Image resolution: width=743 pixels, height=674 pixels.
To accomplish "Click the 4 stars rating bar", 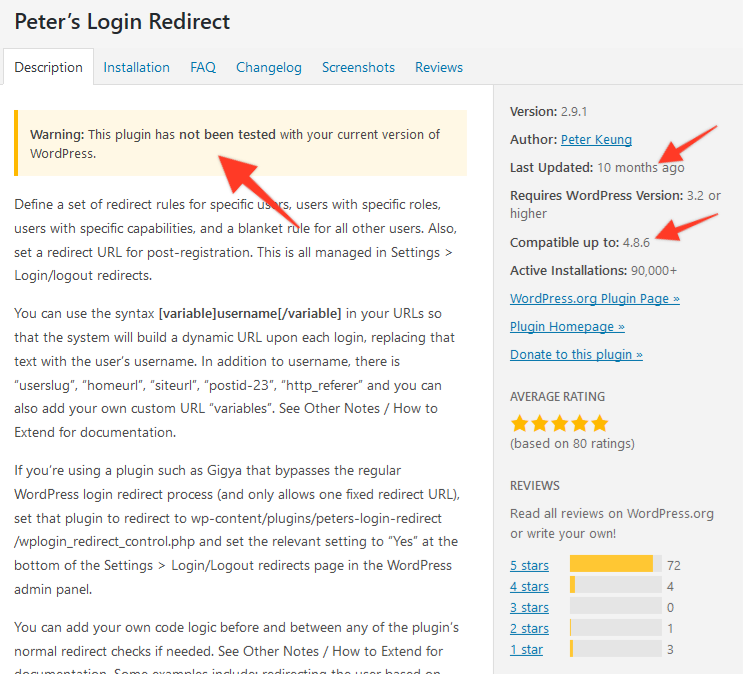I will point(616,584).
